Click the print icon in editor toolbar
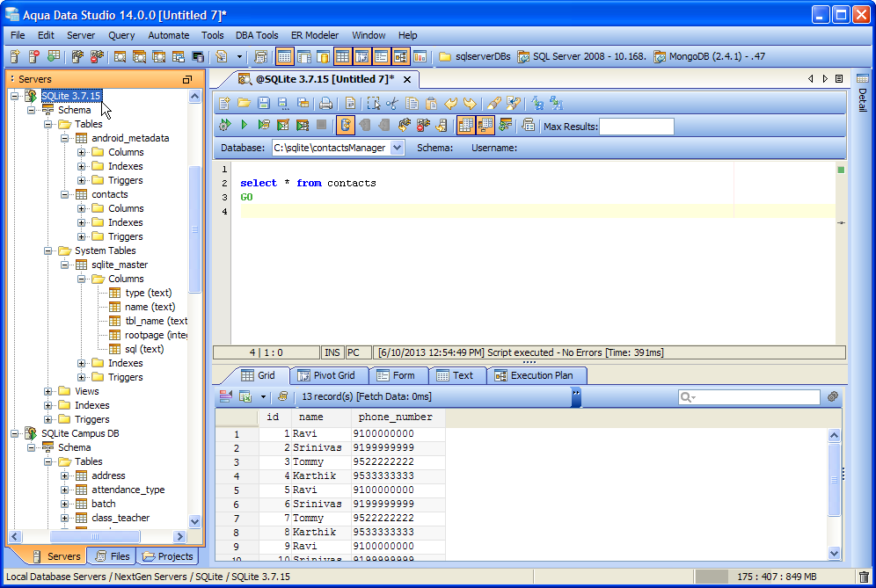Screen dimensions: 876x588 tap(325, 104)
